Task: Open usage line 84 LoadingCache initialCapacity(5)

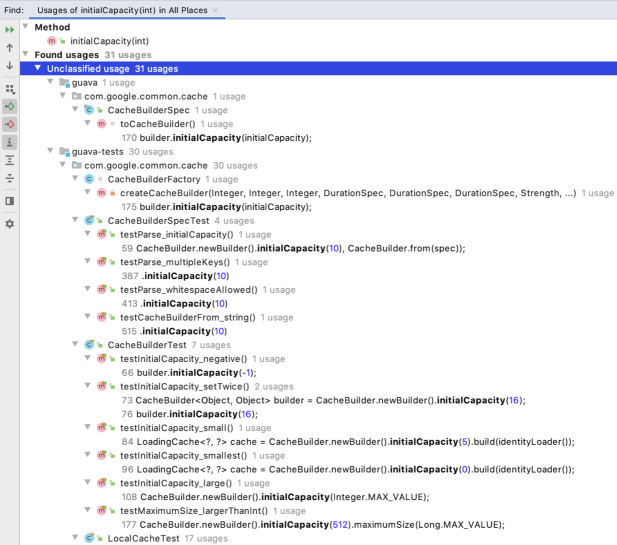Action: 348,442
